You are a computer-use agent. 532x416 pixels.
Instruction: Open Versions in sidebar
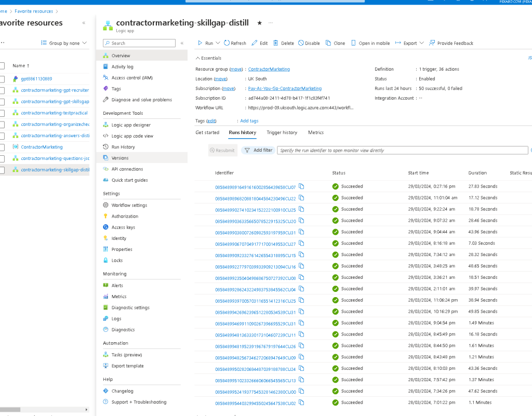point(120,158)
